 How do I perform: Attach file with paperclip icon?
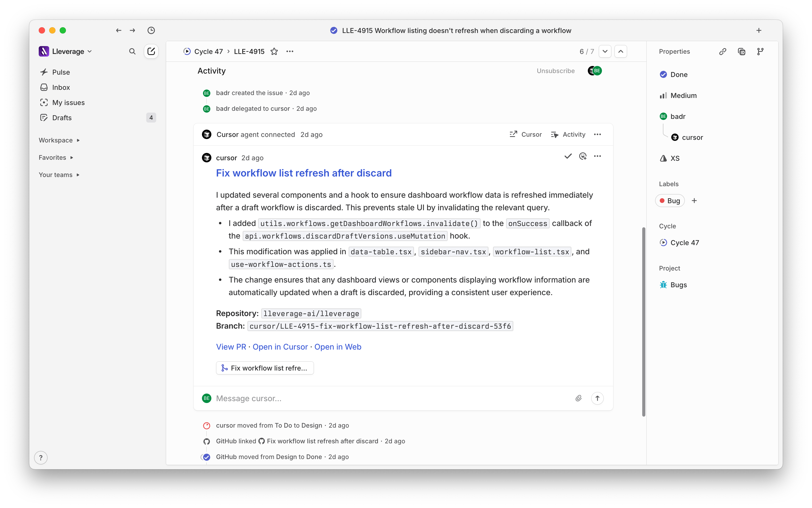click(x=578, y=398)
